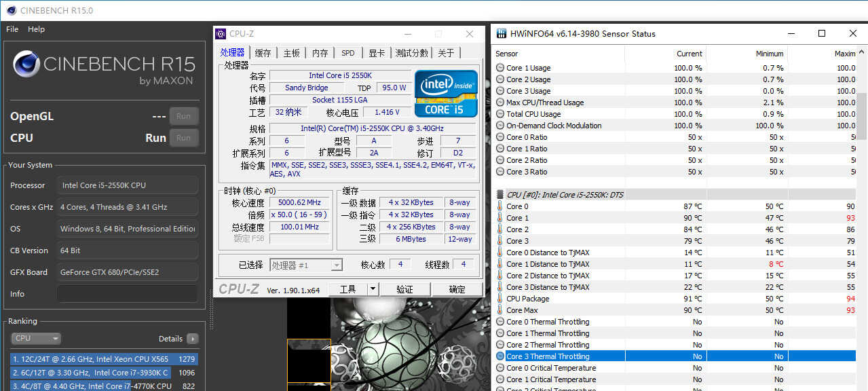Click the 验证 button in CPU-Z
Image resolution: width=868 pixels, height=391 pixels.
click(405, 289)
